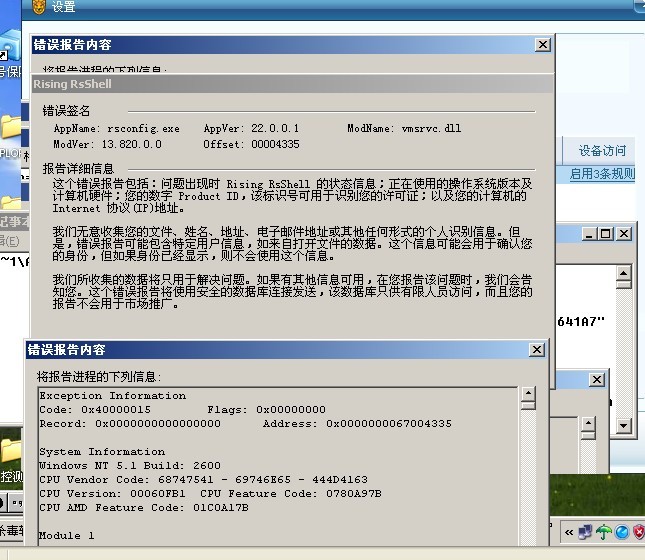Click the network connection icon in system tray
Screen dimensions: 645x560
[585, 532]
